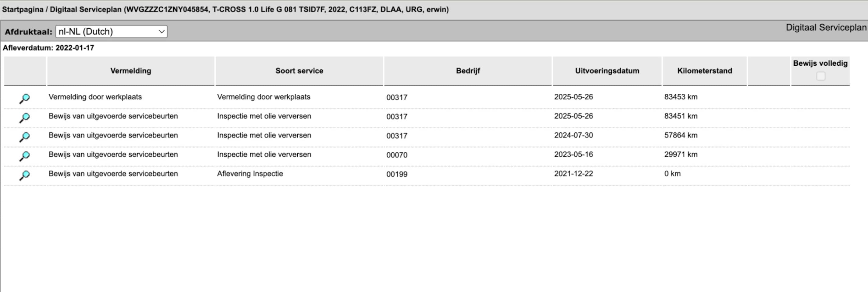The height and width of the screenshot is (292, 868).
Task: Sort by the Bedrijf column header
Action: tap(468, 71)
